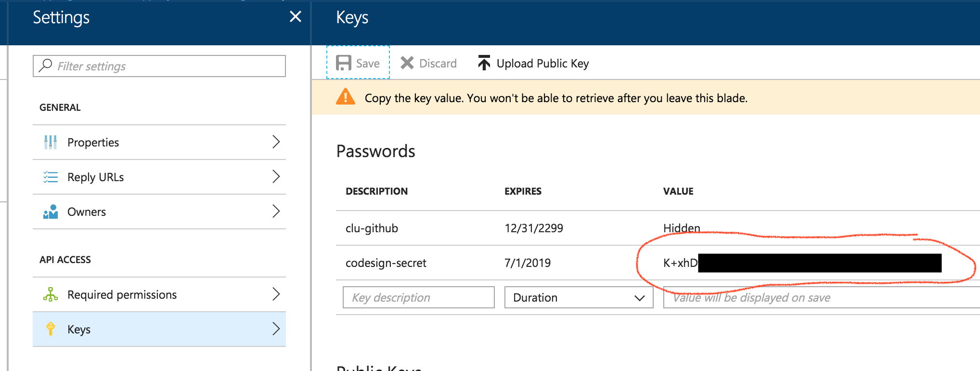Expand the Required permissions chevron
Image resolution: width=980 pixels, height=371 pixels.
pos(276,294)
